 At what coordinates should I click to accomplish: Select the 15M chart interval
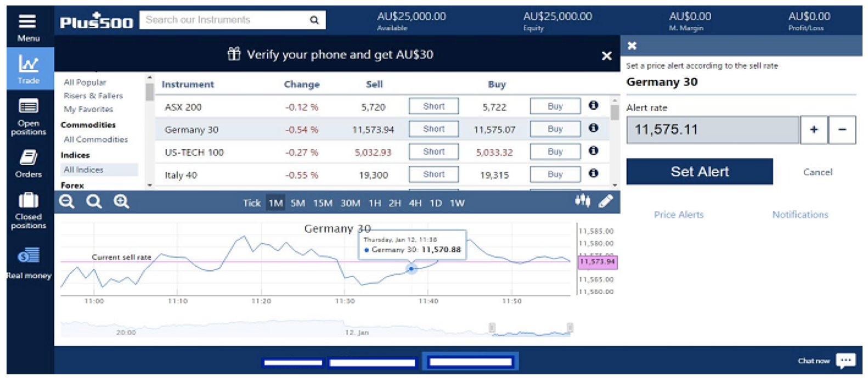pyautogui.click(x=323, y=203)
